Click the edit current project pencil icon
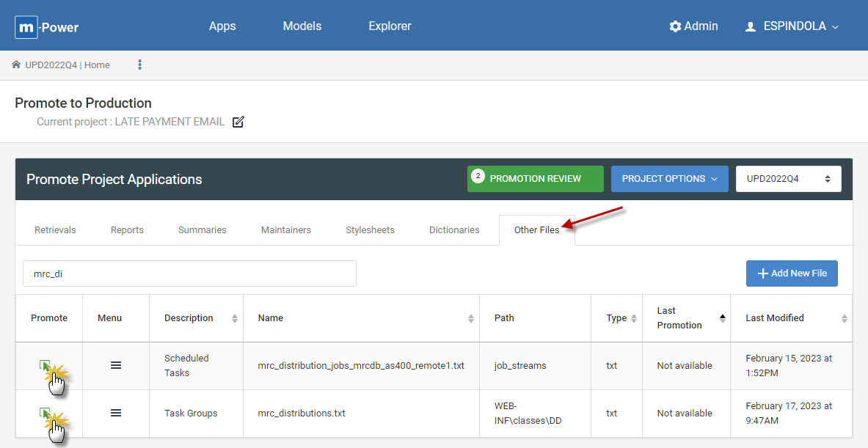The width and height of the screenshot is (868, 448). click(x=238, y=122)
